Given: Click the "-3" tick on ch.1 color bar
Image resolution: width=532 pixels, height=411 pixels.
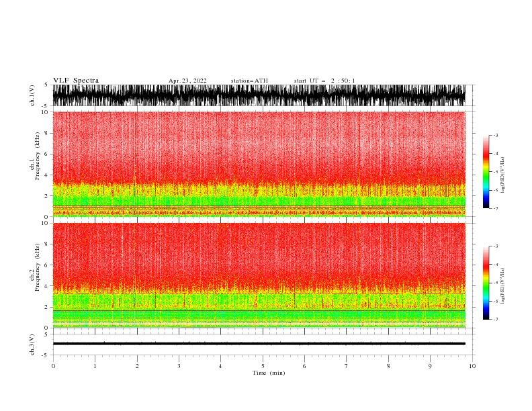Looking at the screenshot, I should [x=495, y=135].
